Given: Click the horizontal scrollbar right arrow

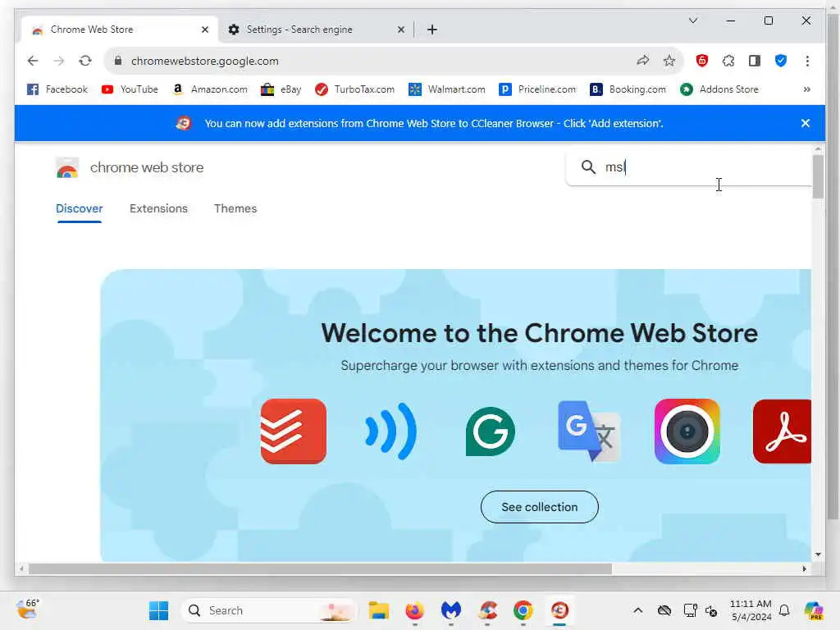Looking at the screenshot, I should click(x=804, y=569).
